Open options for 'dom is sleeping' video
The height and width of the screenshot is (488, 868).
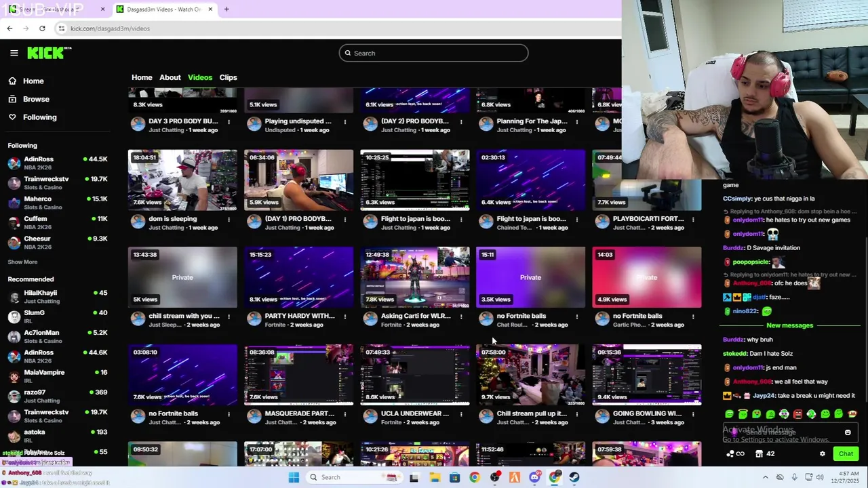pyautogui.click(x=229, y=220)
